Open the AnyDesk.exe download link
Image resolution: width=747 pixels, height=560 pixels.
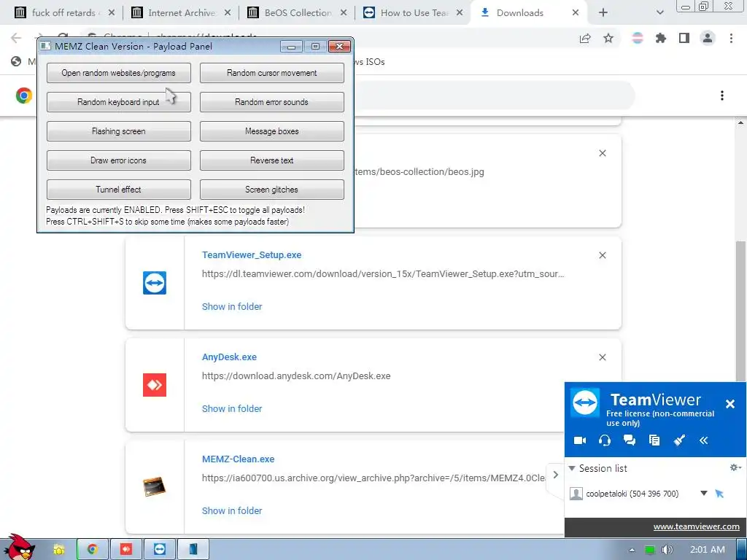point(229,357)
